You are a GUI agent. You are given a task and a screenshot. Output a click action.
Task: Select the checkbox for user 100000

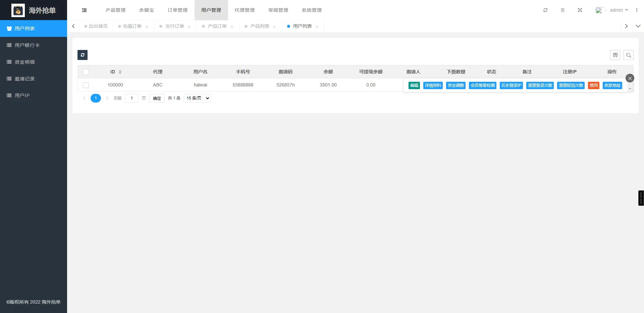click(86, 85)
